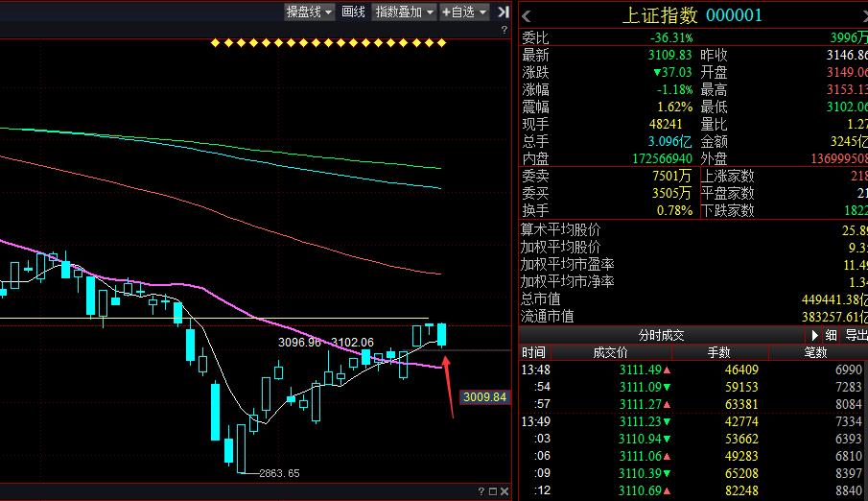Expand the 指数叠加 dropdown menu
Viewport: 868px width, 501px height.
click(404, 12)
